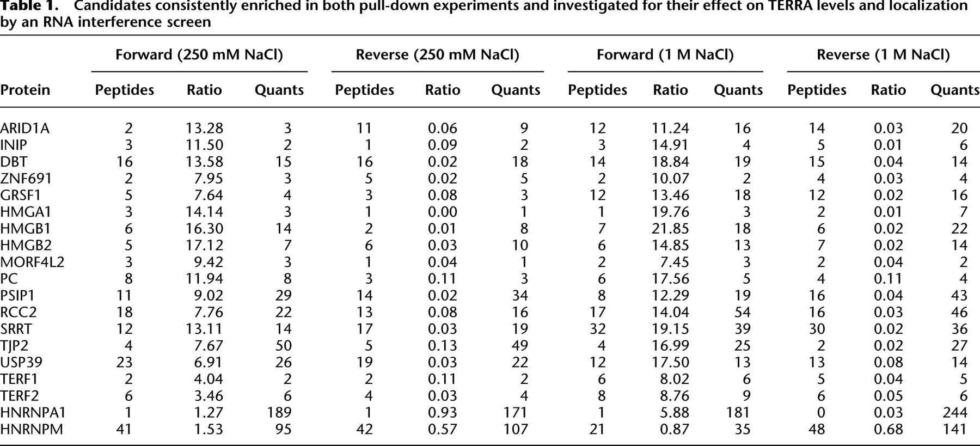Click the USP39 protein name
Viewport: 980px width, 446px height.
click(21, 363)
